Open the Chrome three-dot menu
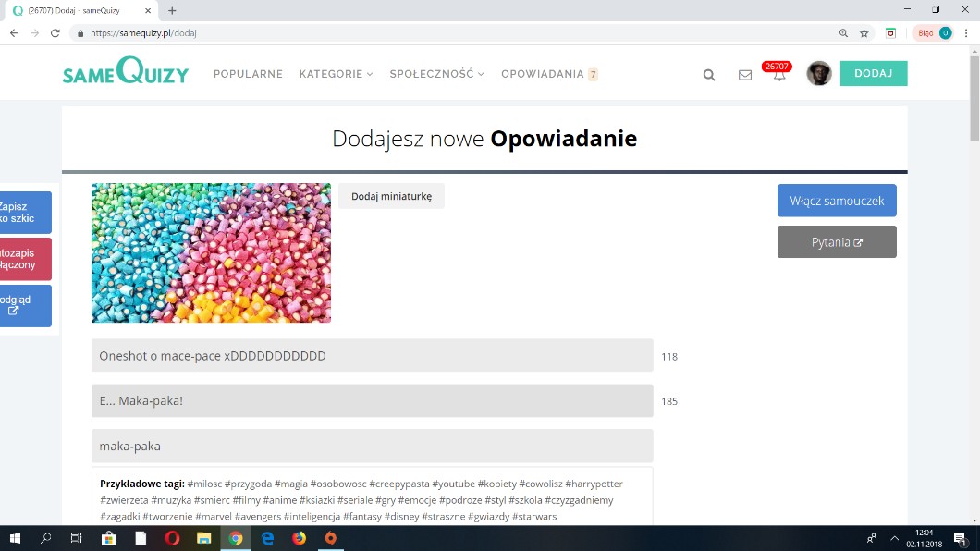 pyautogui.click(x=966, y=32)
